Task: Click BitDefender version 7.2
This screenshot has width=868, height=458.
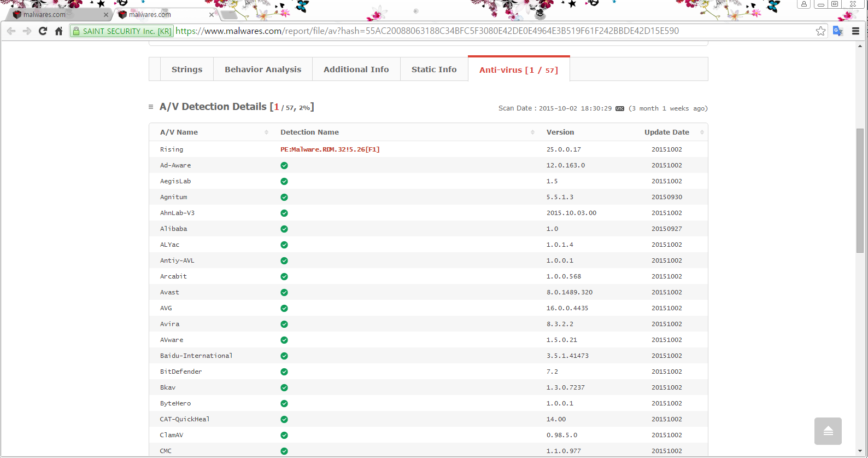Action: point(552,372)
